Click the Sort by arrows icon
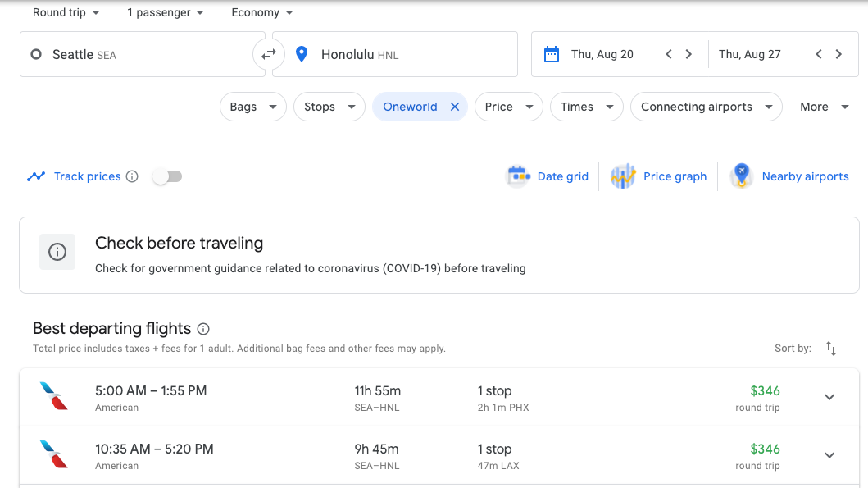This screenshot has height=488, width=868. tap(830, 349)
